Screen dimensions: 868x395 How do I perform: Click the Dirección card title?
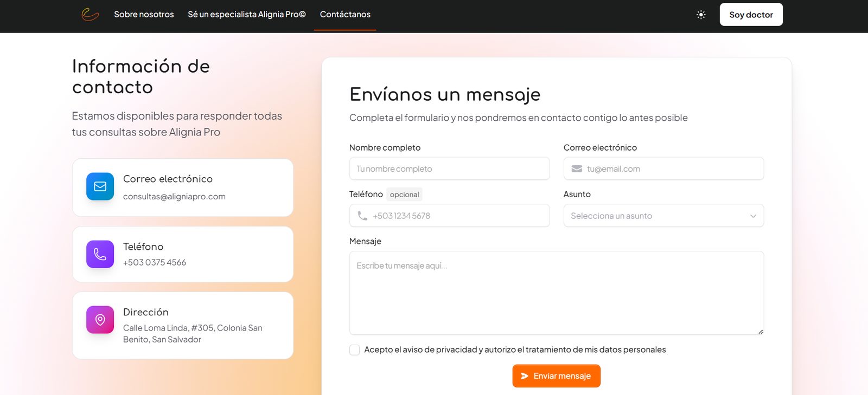point(146,312)
